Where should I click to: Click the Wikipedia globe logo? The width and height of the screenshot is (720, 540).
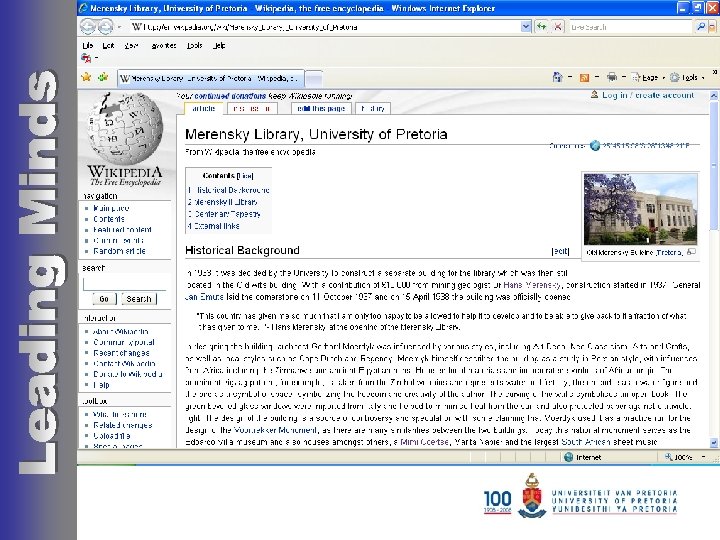tap(125, 129)
